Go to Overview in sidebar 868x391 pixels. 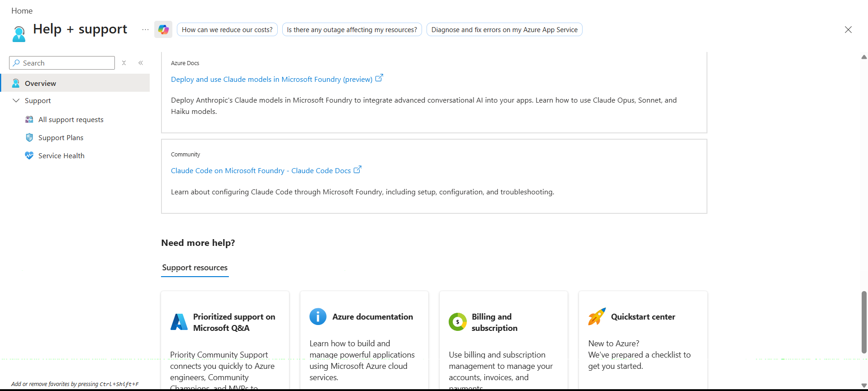75,83
